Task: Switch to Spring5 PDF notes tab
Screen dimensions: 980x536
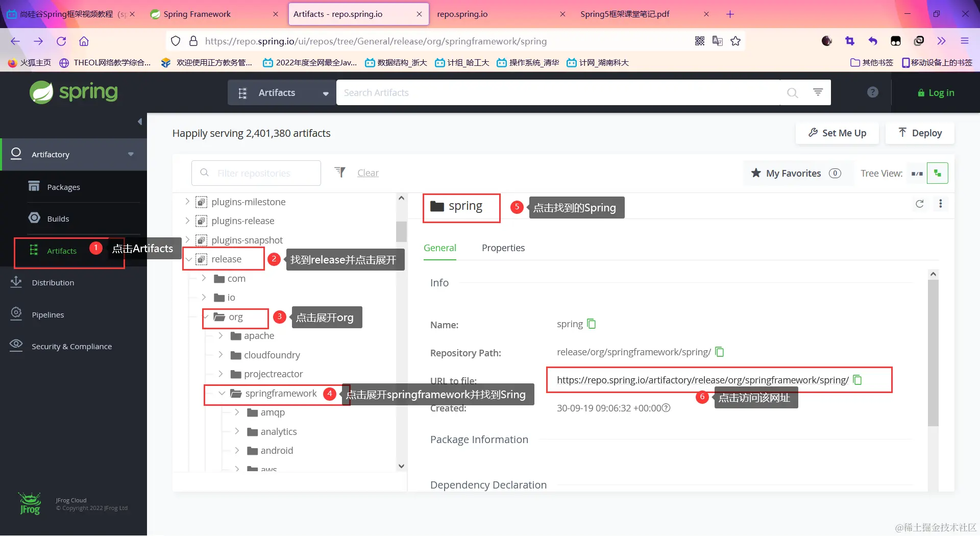Action: pos(644,14)
